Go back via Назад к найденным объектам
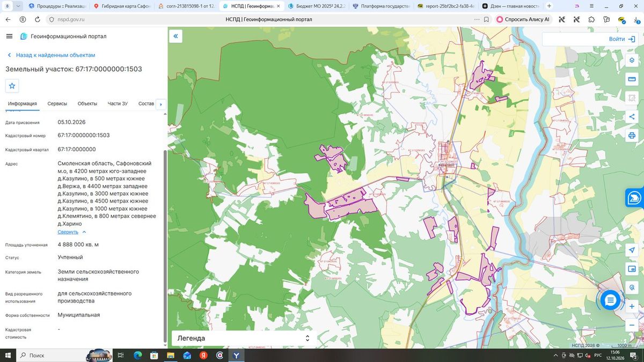 click(52, 55)
